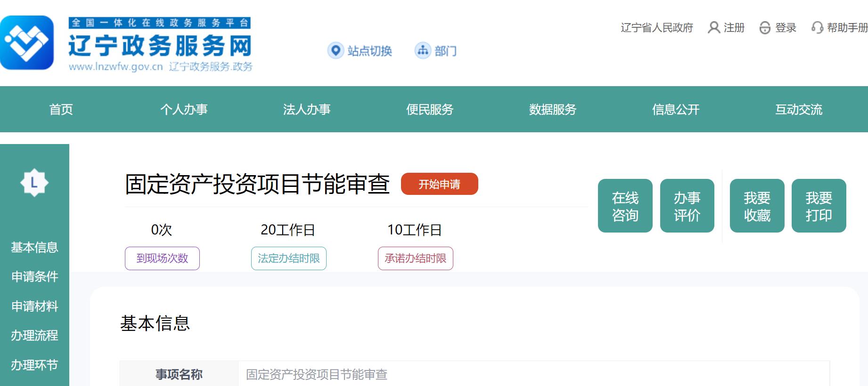868x386 pixels.
Task: Go to 法人办事 in navigation bar
Action: pos(307,110)
